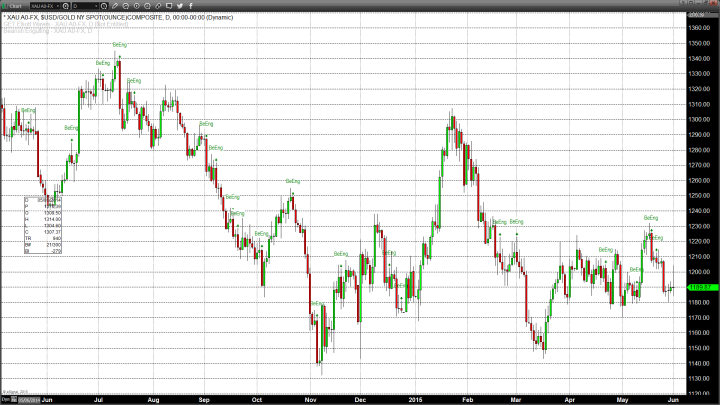
Task: Click the BeEng marker above the late-October peak
Action: (292, 181)
